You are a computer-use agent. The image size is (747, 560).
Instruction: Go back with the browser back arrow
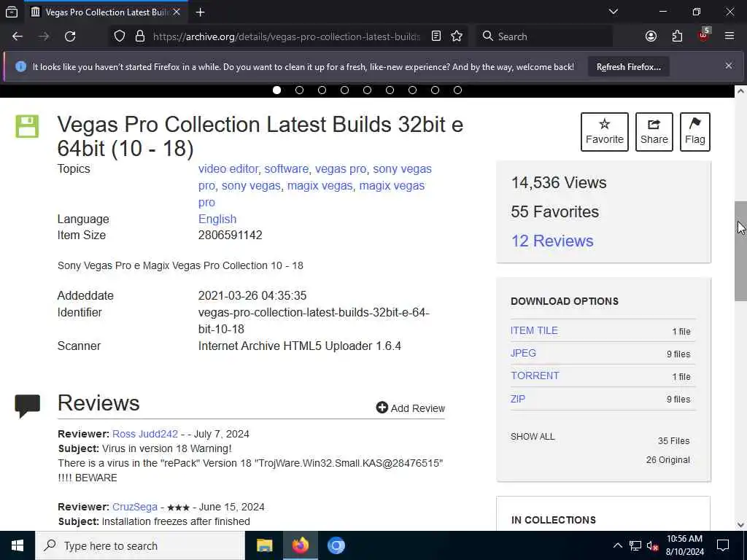(18, 36)
